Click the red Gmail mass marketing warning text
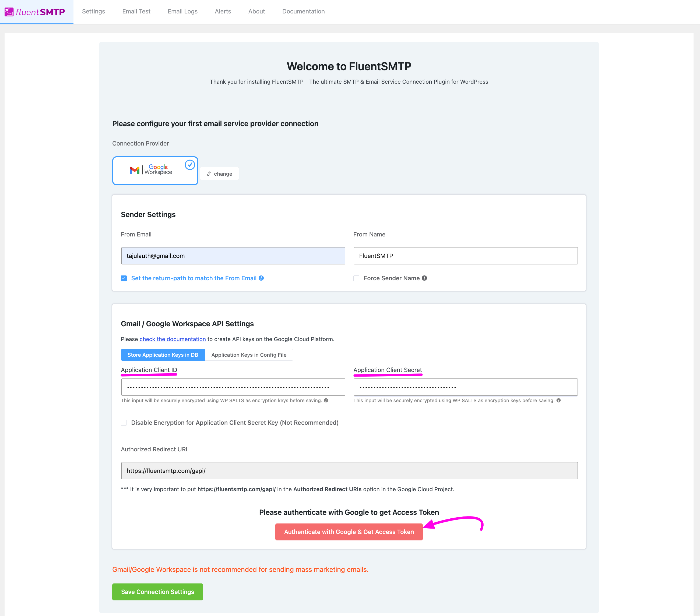This screenshot has width=700, height=616. click(240, 569)
